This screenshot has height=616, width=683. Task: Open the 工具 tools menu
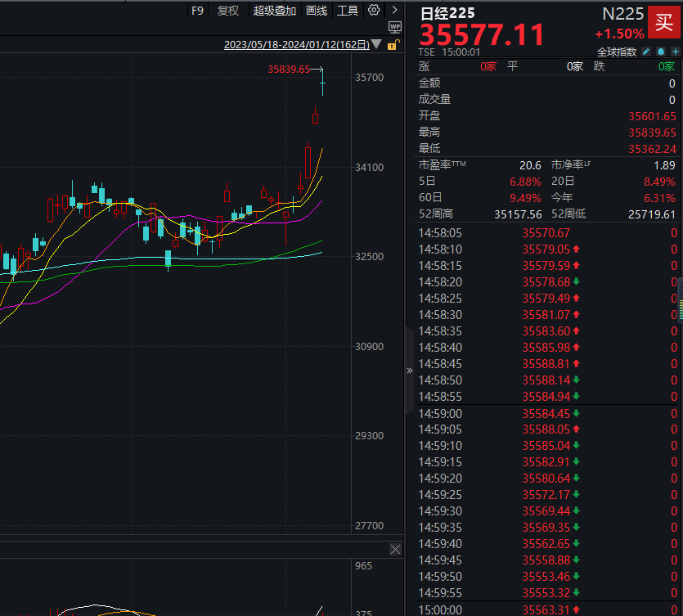[348, 10]
